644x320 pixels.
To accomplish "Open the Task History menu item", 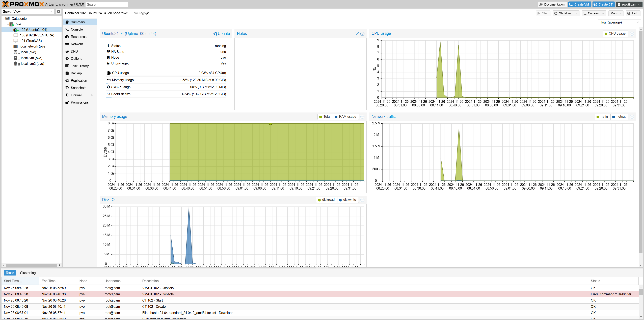I will tap(79, 66).
